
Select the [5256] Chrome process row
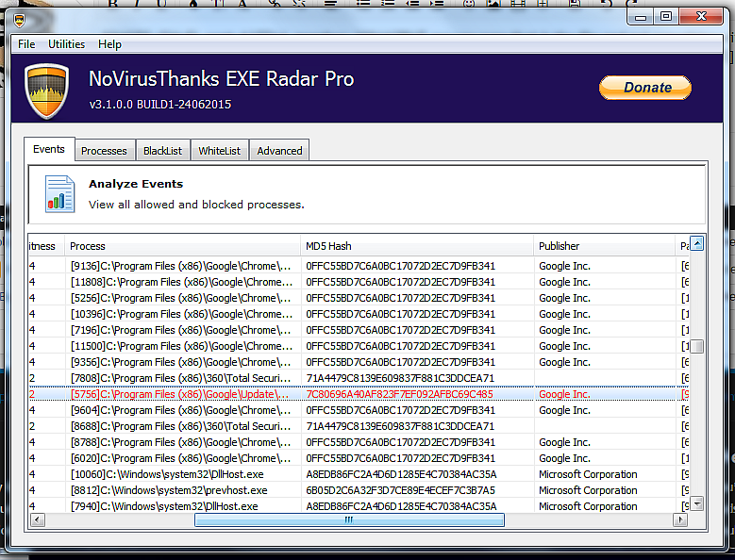pos(359,298)
